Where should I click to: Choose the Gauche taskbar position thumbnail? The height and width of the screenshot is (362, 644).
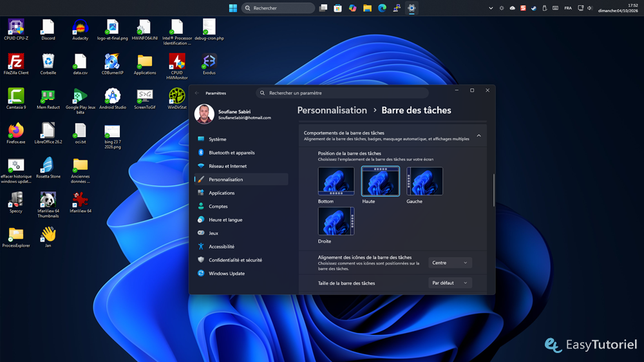coord(424,181)
